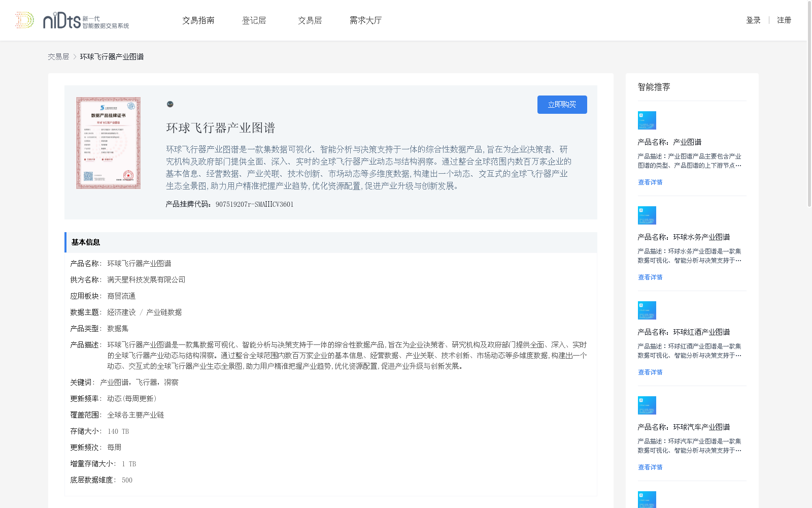Click the listing code 907519207r-SMAIIICV3601
Image resolution: width=812 pixels, height=508 pixels.
coord(255,204)
